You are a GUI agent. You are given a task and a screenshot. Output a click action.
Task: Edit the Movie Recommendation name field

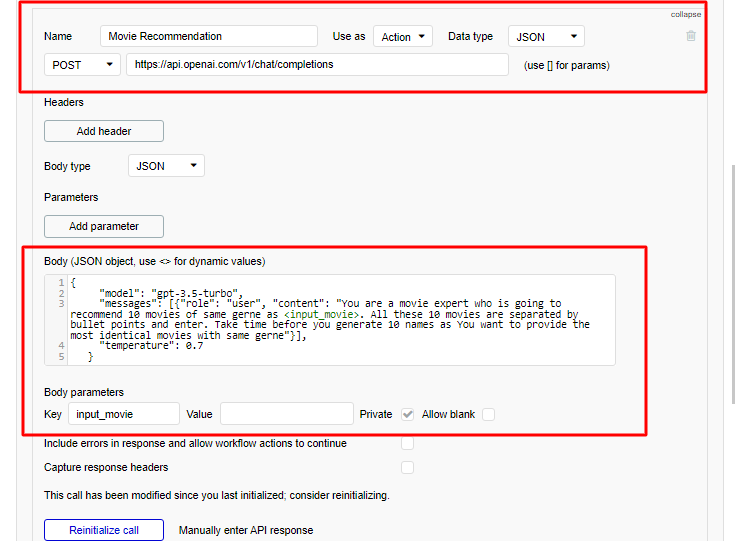point(209,36)
